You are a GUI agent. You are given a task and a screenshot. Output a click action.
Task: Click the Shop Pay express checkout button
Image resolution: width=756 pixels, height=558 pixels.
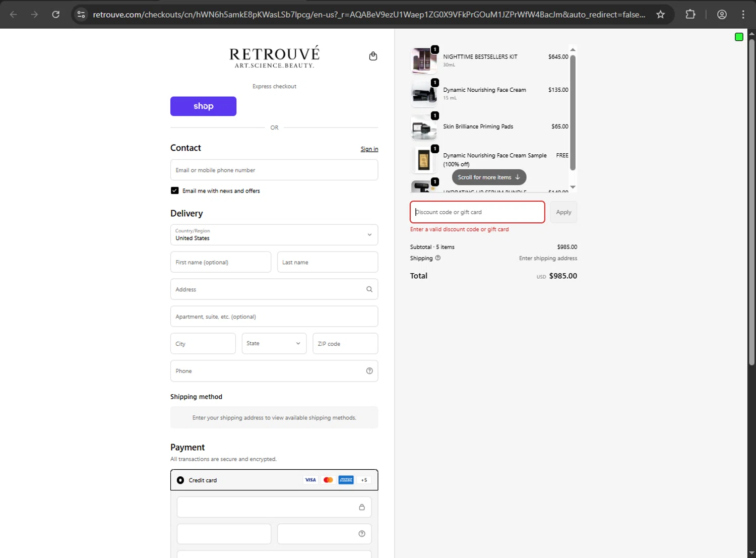(203, 106)
